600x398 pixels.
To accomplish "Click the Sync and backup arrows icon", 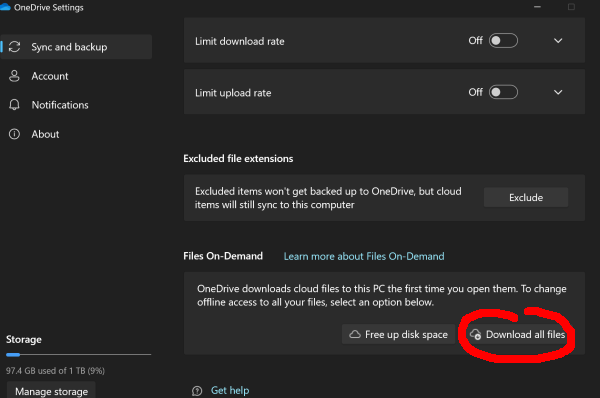I will [x=15, y=47].
